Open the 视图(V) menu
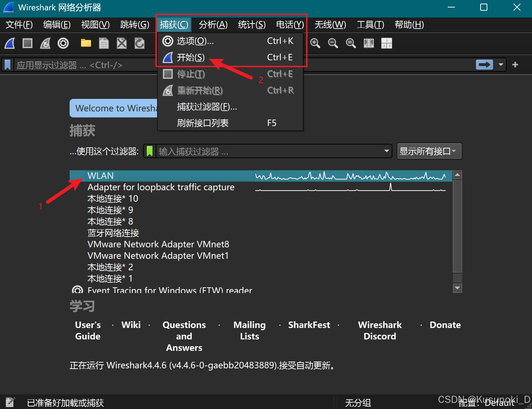 (95, 25)
